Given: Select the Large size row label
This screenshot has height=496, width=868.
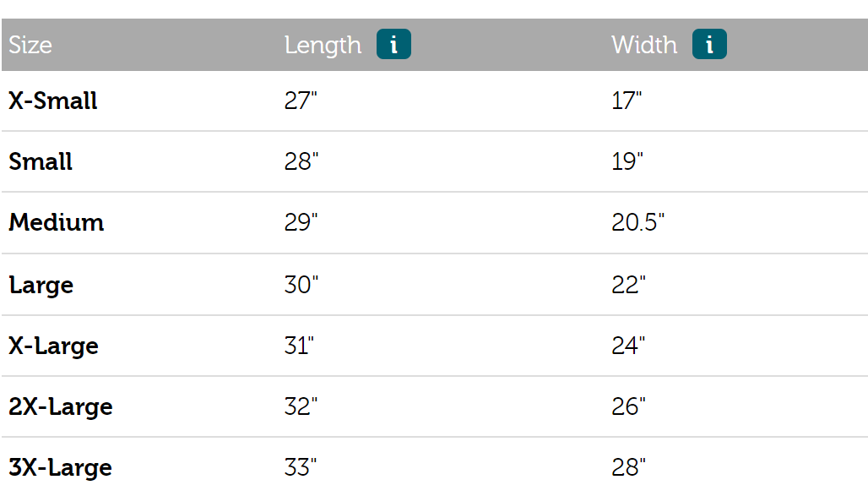Looking at the screenshot, I should [41, 285].
